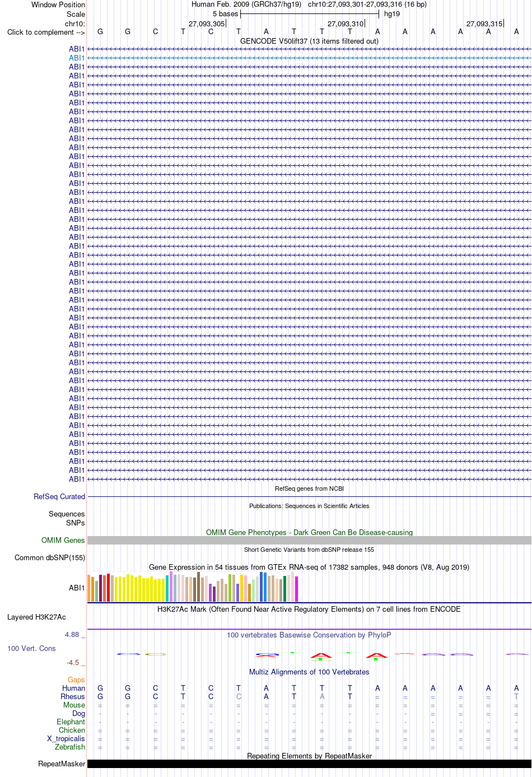Click the magenta bar in GTEx chart

click(x=296, y=589)
